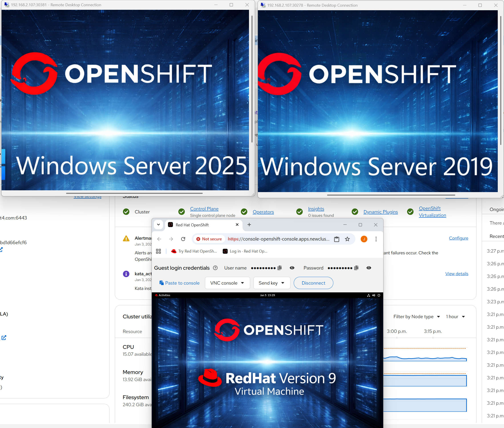Click the vertical scrollbar in Server 2019 RDP window

501,80
